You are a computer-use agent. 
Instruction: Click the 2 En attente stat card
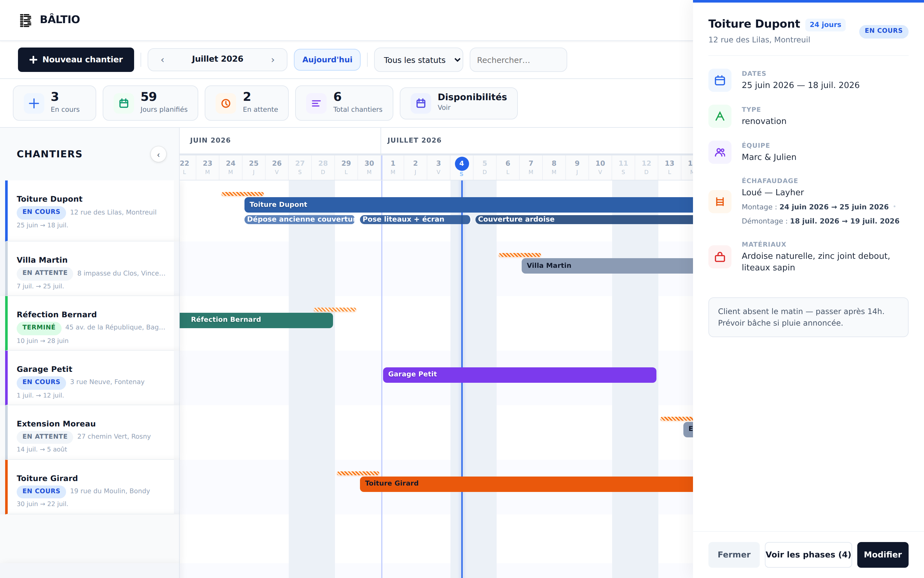click(247, 103)
